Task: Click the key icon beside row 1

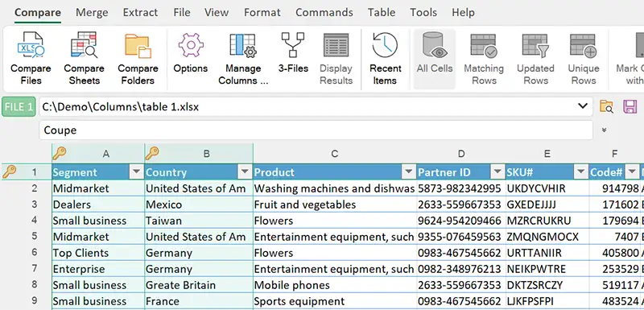Action: pos(9,172)
